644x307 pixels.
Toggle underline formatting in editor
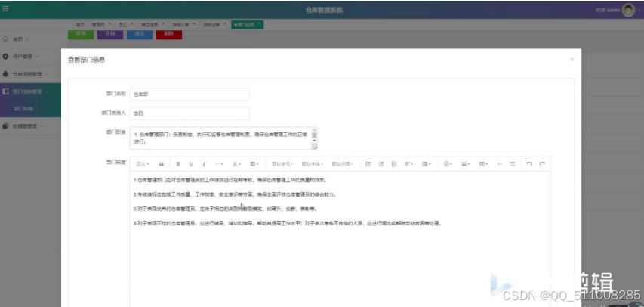[x=191, y=164]
